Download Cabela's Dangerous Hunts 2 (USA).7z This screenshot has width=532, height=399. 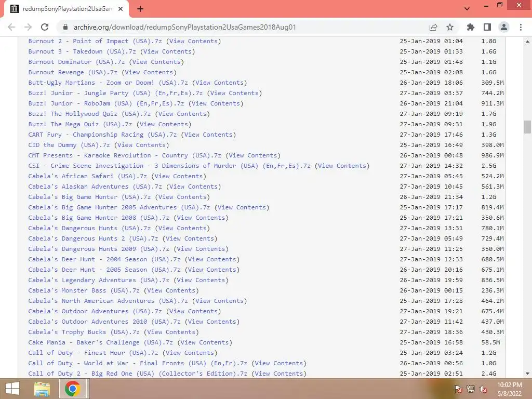coord(94,238)
